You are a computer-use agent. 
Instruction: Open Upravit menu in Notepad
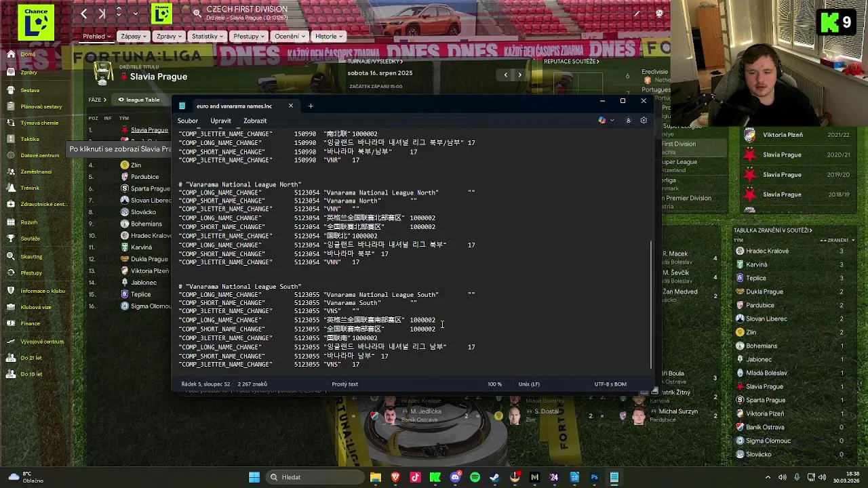click(220, 121)
